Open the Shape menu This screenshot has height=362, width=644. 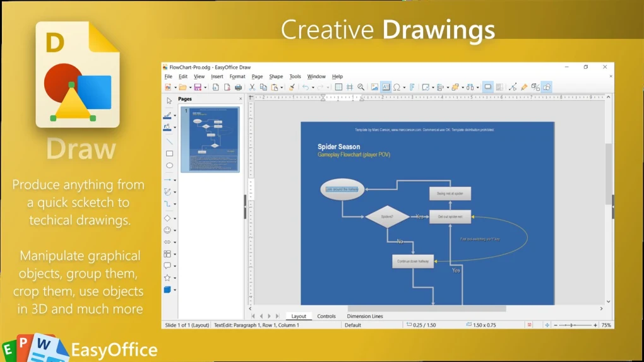point(276,76)
